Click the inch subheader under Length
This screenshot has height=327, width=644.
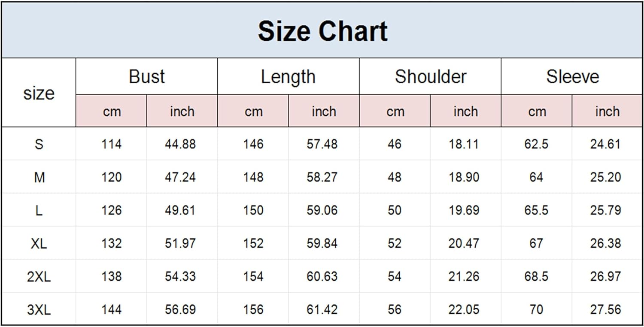click(x=324, y=112)
